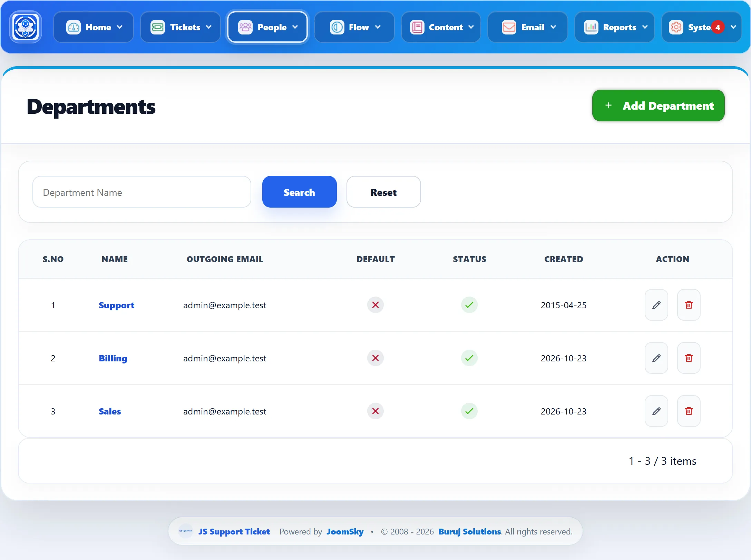
Task: Click the Reports chart icon
Action: 591,27
